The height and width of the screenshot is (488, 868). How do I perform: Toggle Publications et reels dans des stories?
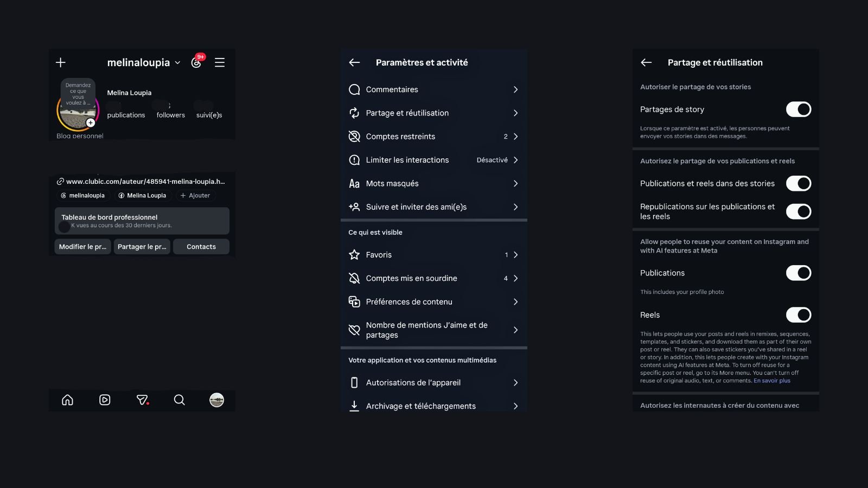tap(799, 183)
